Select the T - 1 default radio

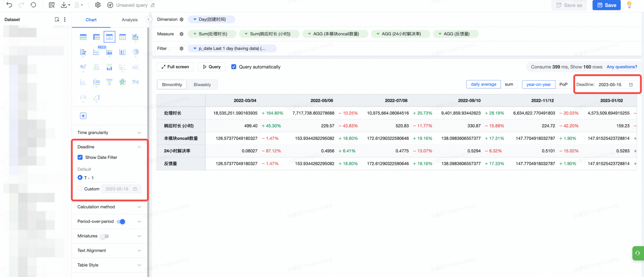[x=80, y=178]
